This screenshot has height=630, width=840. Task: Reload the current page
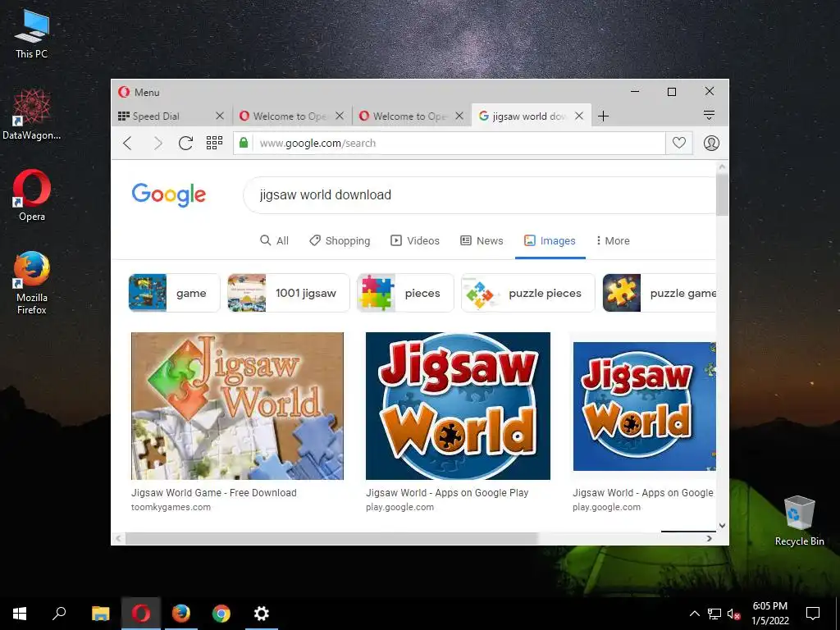(x=186, y=143)
